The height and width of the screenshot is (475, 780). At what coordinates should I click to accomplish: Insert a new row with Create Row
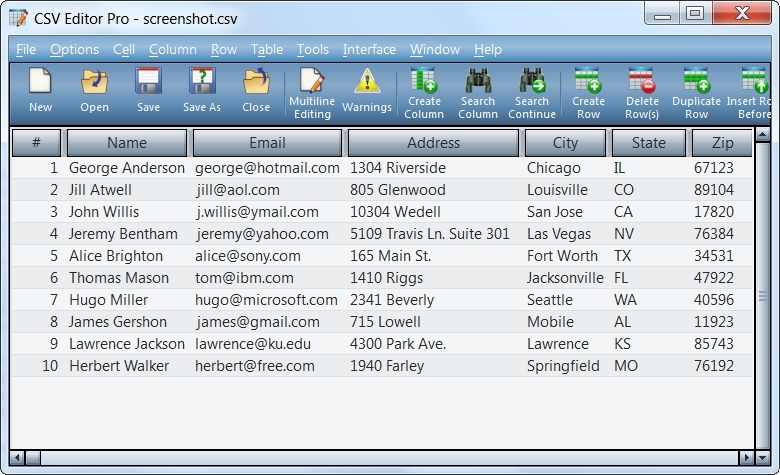point(588,94)
